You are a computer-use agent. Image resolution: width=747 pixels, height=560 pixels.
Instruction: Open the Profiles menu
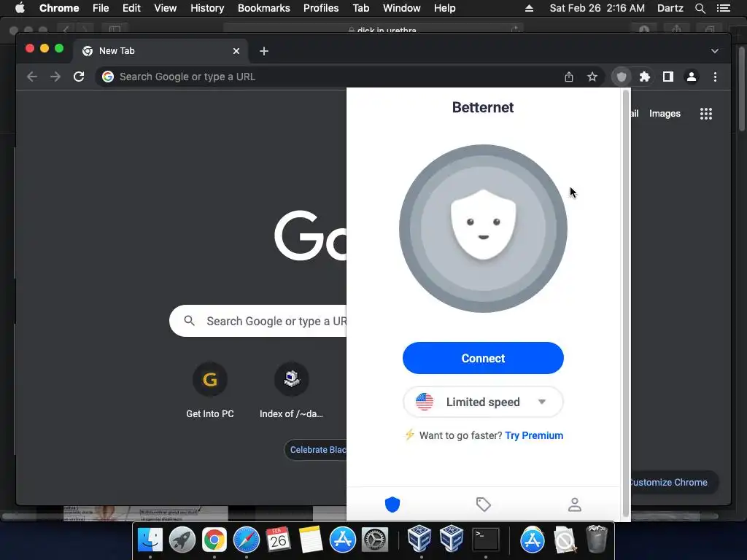click(321, 8)
